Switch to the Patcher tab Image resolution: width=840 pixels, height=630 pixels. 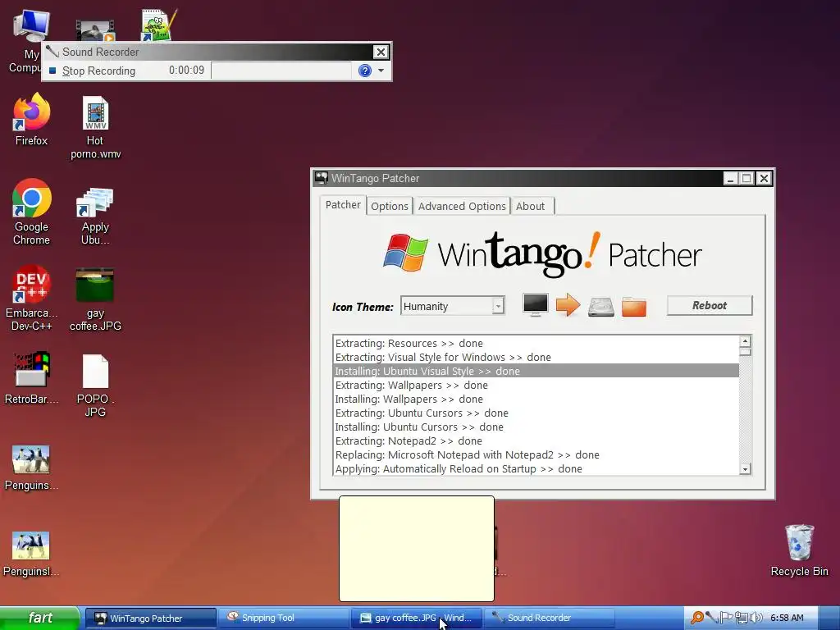[x=343, y=205]
